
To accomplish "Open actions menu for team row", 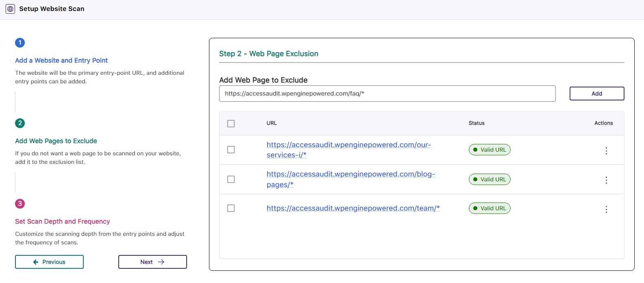I will pyautogui.click(x=606, y=209).
